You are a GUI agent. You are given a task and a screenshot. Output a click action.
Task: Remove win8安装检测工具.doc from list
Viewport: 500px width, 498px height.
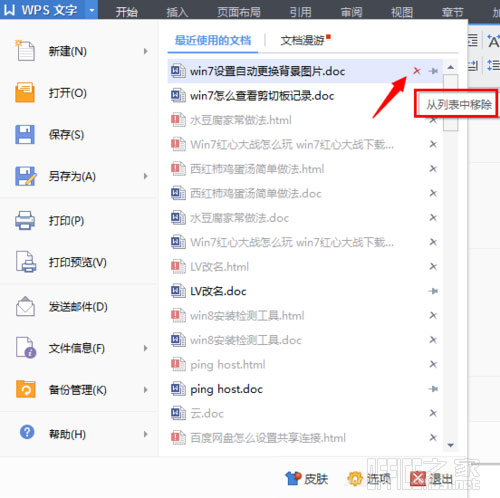click(433, 340)
